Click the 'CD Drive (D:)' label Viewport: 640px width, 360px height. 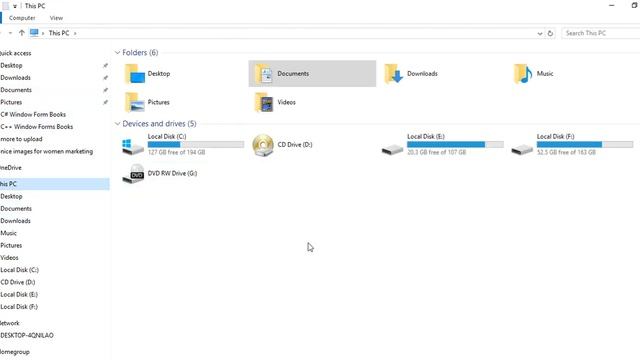click(x=295, y=144)
